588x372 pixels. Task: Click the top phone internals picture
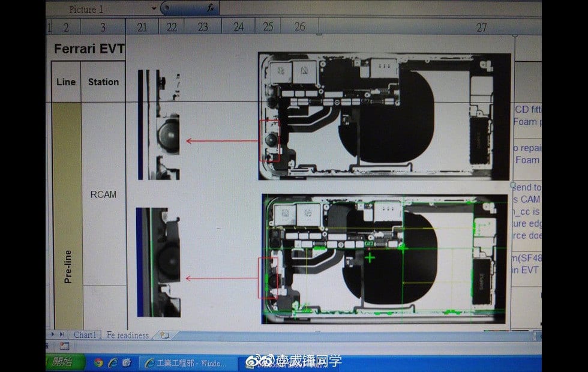pos(384,116)
